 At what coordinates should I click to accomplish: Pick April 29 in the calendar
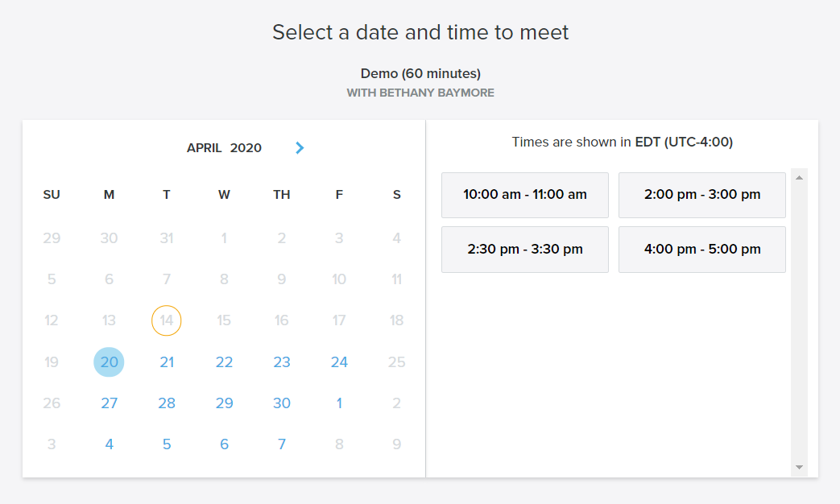coord(224,403)
